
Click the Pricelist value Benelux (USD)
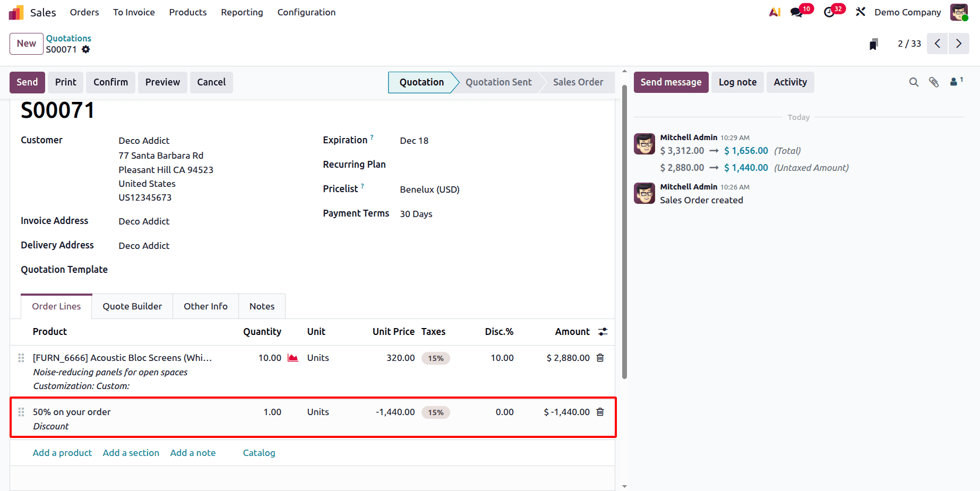pos(429,189)
